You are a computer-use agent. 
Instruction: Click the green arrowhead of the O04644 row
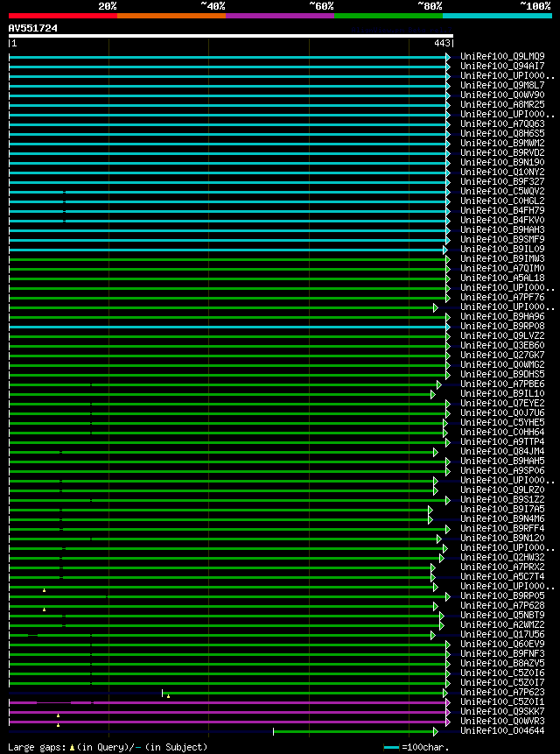tap(436, 731)
